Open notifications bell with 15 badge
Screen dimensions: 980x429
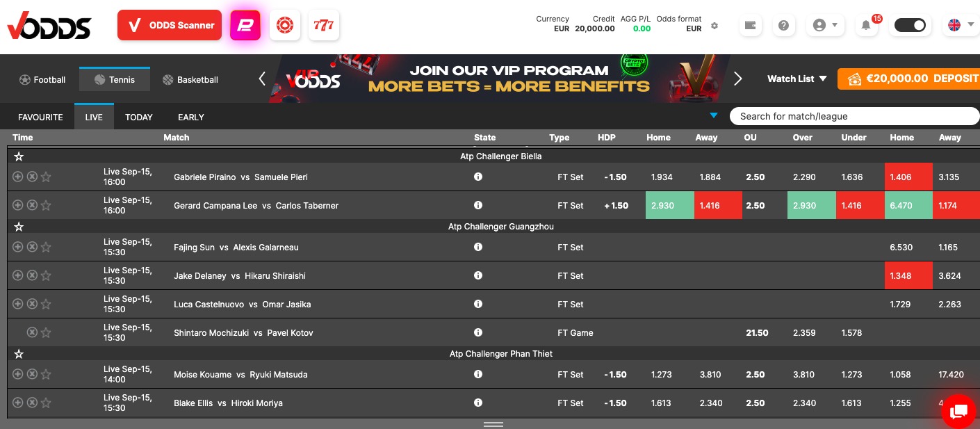coord(866,25)
